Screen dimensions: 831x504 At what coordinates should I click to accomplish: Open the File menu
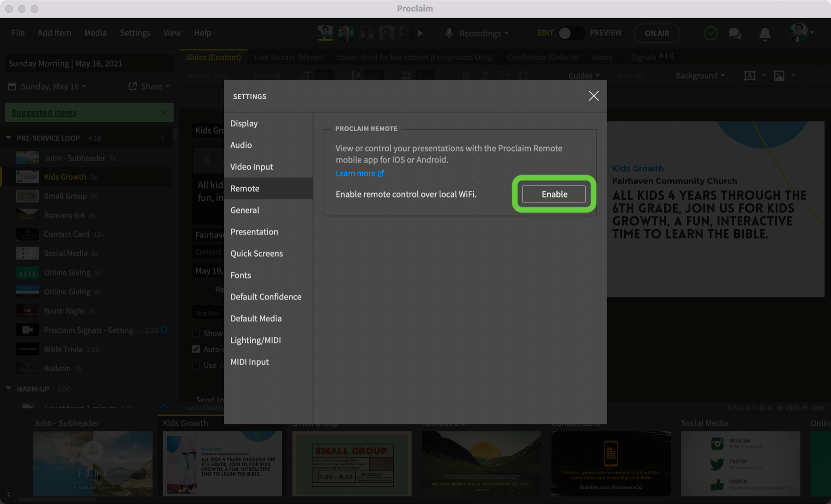click(x=18, y=33)
